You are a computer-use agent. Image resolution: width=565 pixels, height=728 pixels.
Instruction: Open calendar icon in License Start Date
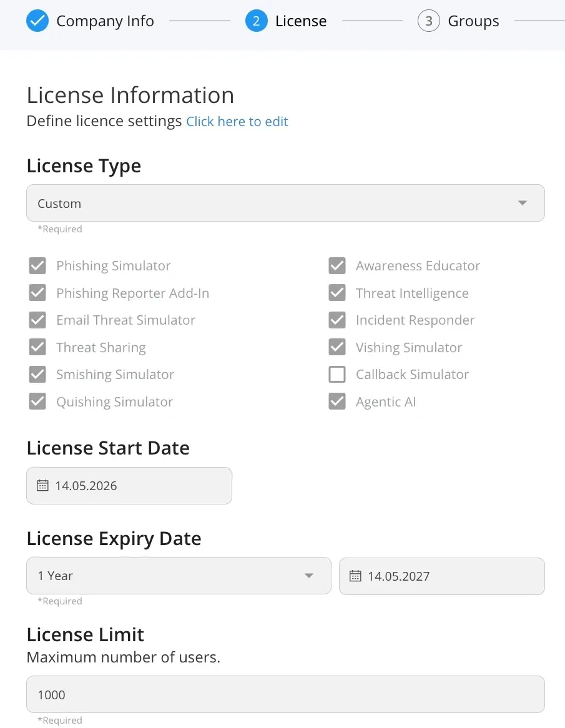[x=42, y=486]
